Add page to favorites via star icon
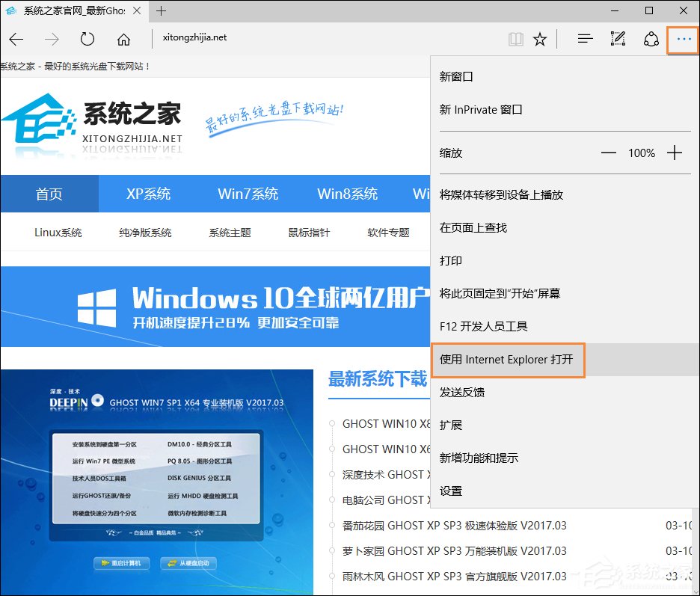 tap(541, 39)
